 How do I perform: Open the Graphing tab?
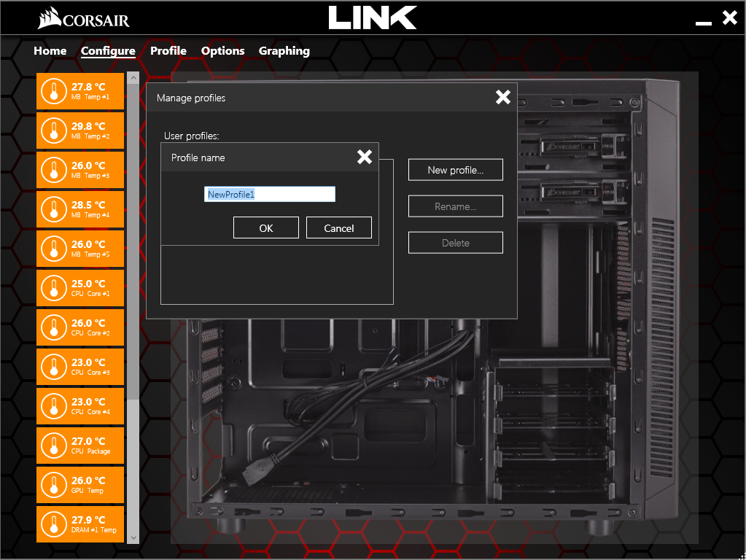click(x=284, y=51)
